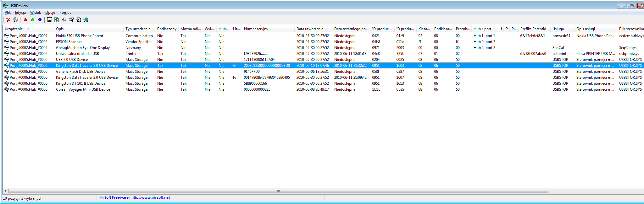This screenshot has width=644, height=204.
Task: Click the Communication device type cell
Action: 139,36
